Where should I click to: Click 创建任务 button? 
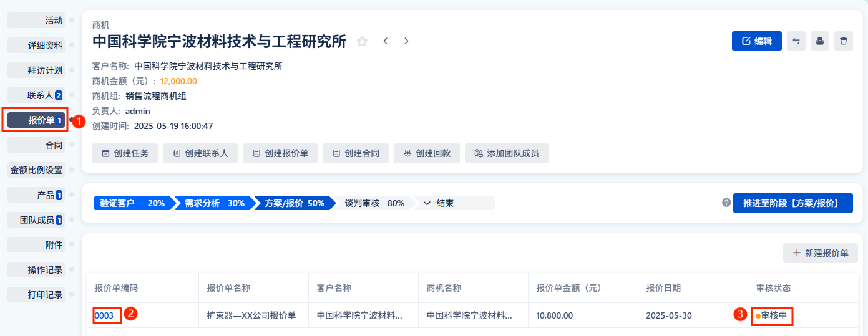pos(125,153)
